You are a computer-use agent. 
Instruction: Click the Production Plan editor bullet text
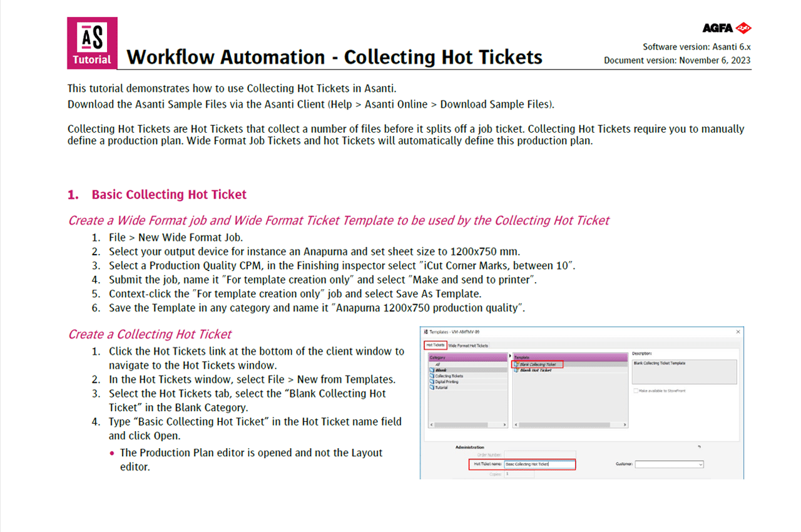(x=251, y=459)
